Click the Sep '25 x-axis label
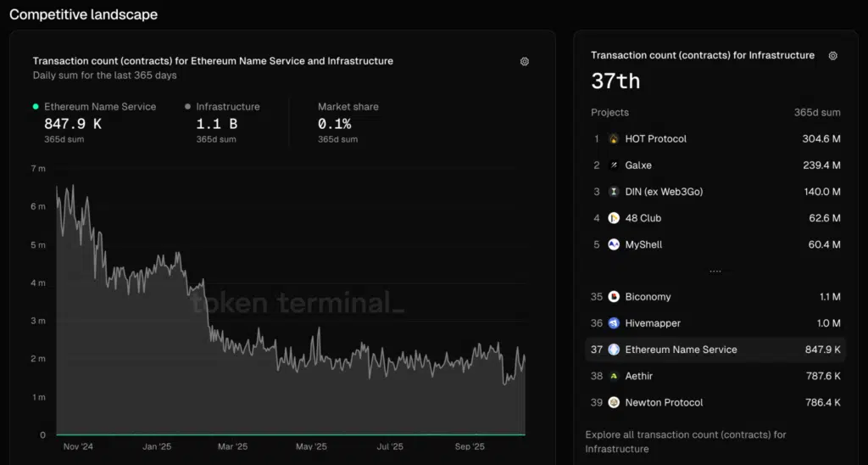Viewport: 868px width, 465px height. coord(470,446)
